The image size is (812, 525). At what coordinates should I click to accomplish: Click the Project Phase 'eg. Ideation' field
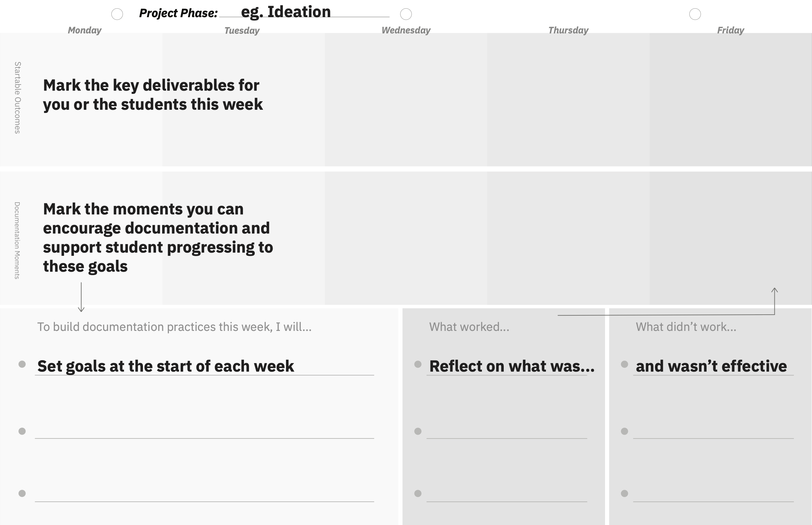(x=304, y=12)
